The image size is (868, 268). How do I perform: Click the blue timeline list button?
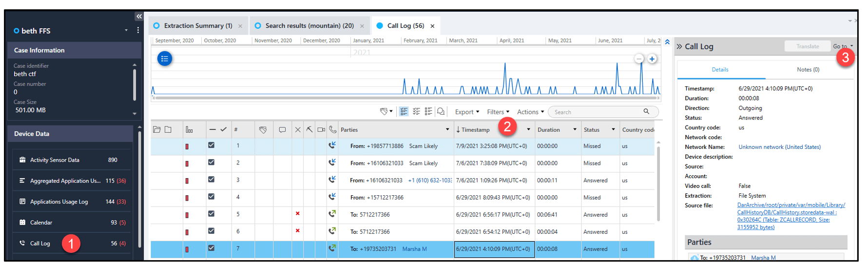[x=165, y=59]
